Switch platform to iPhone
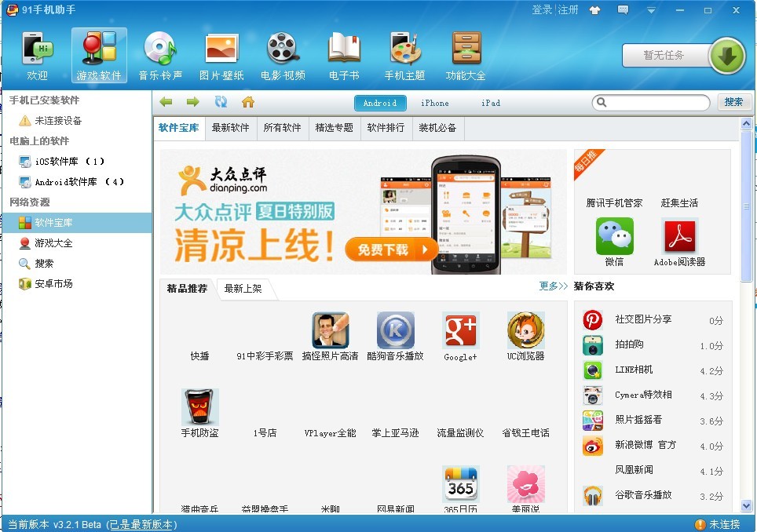 434,103
